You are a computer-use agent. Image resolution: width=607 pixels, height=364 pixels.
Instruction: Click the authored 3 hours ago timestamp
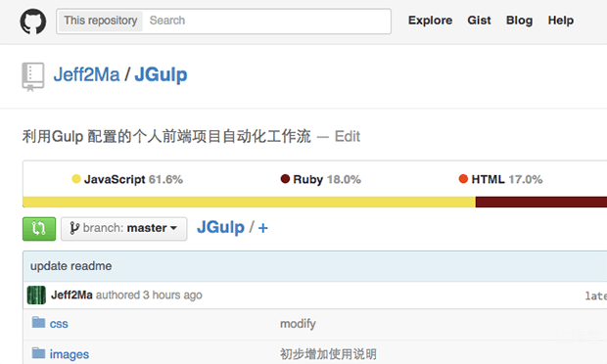pos(149,296)
